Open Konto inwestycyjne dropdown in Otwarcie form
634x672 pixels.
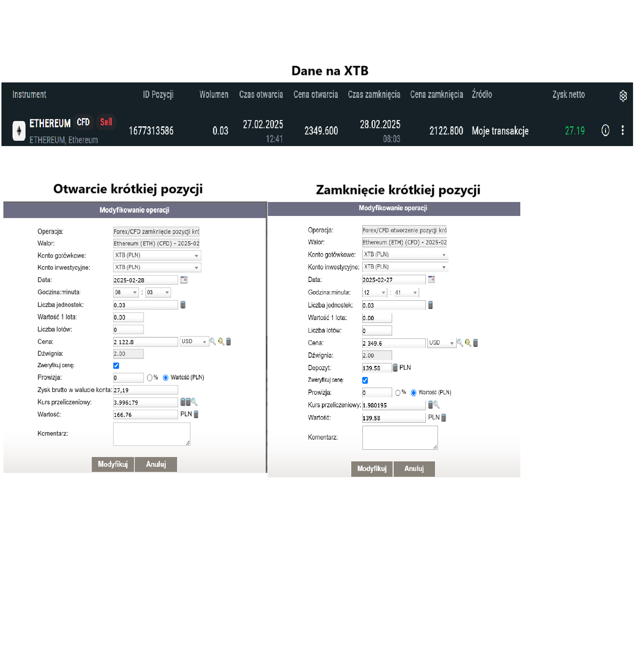click(x=157, y=267)
